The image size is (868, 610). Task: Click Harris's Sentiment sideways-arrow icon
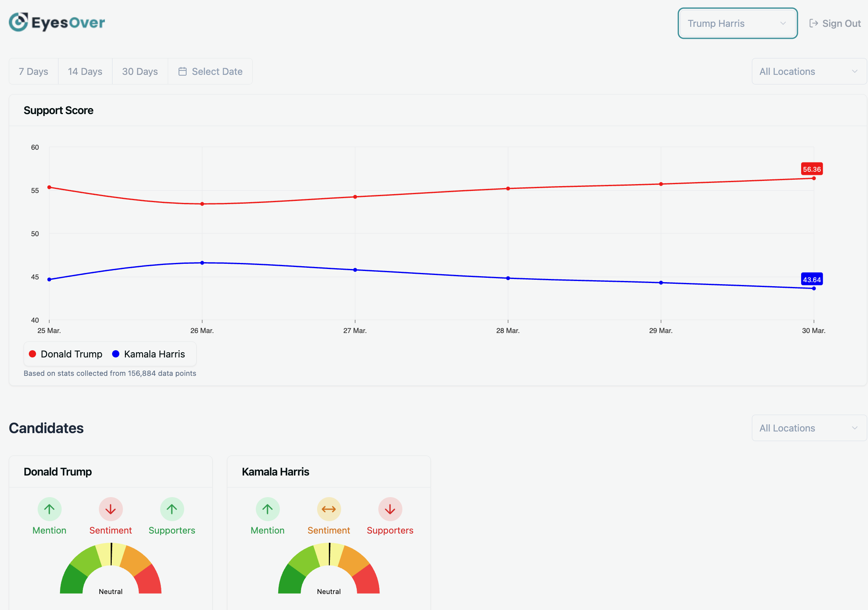tap(329, 509)
